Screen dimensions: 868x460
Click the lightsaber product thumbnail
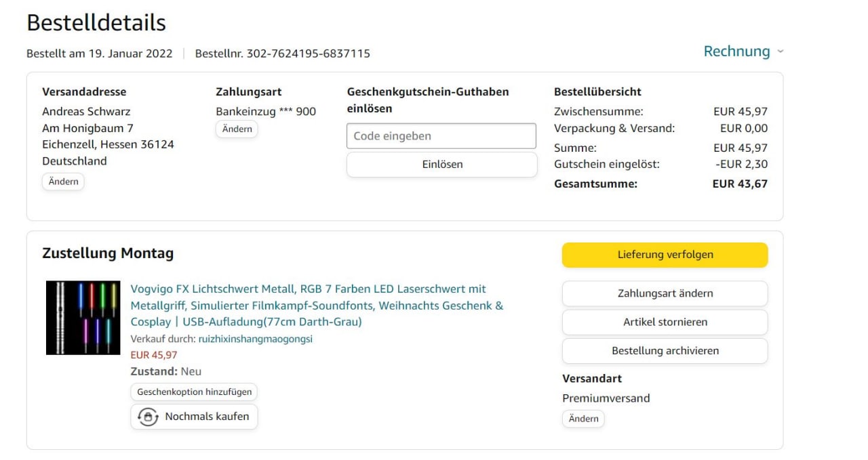(83, 318)
